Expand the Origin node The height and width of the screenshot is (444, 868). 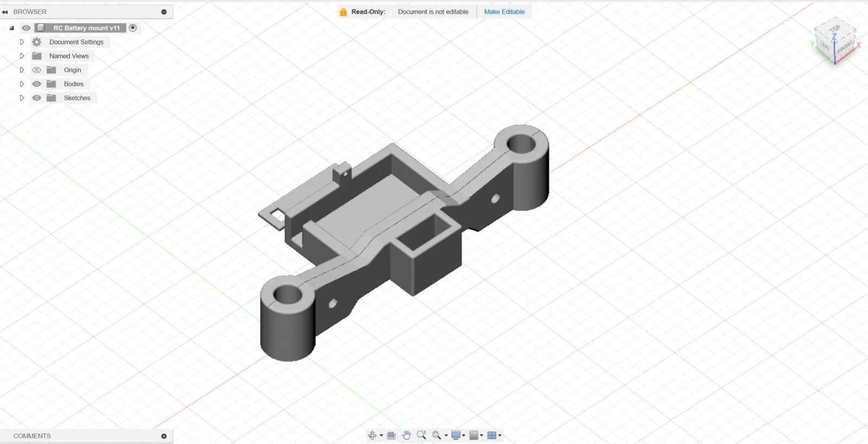tap(22, 70)
